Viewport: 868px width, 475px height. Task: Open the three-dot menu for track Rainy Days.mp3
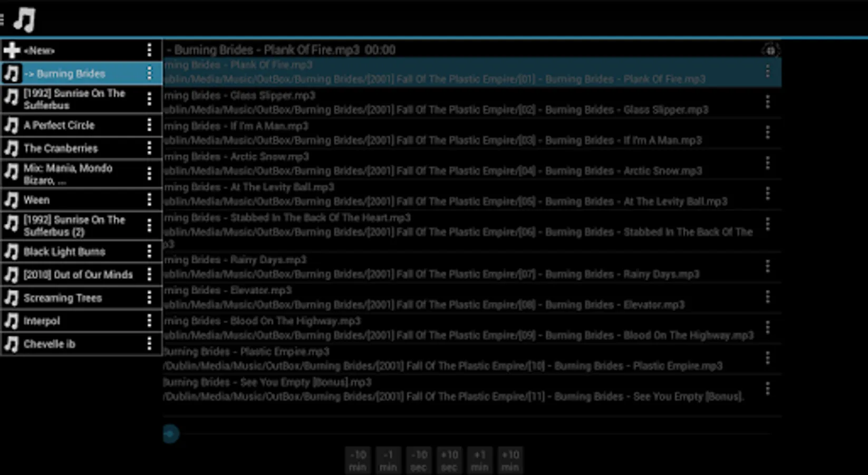[x=768, y=267]
